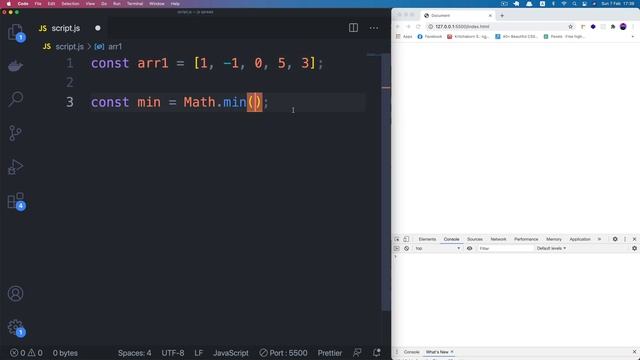Open the Explorer view in VS Code
Image resolution: width=640 pixels, height=360 pixels.
pos(16,32)
